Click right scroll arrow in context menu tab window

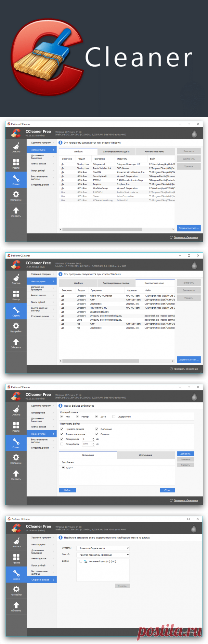click(x=173, y=361)
